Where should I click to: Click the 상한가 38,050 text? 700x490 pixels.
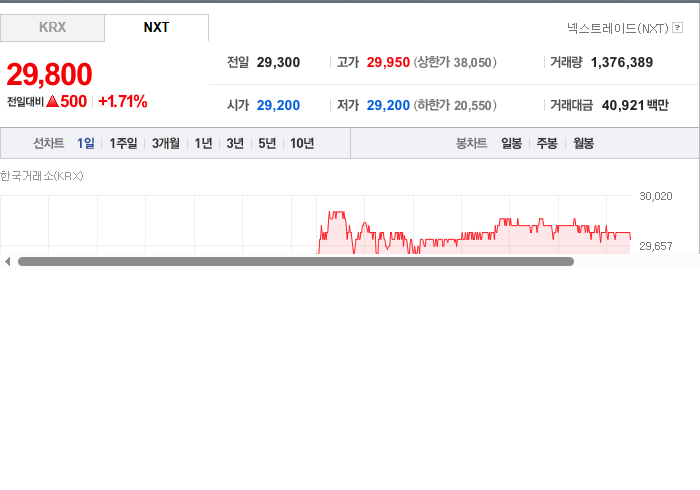coord(455,62)
